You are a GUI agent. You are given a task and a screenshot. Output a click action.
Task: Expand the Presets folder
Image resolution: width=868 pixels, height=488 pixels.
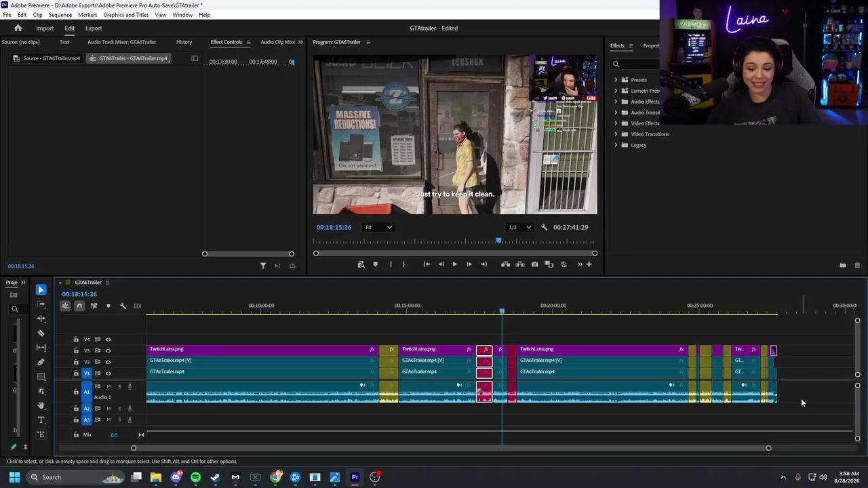(616, 80)
